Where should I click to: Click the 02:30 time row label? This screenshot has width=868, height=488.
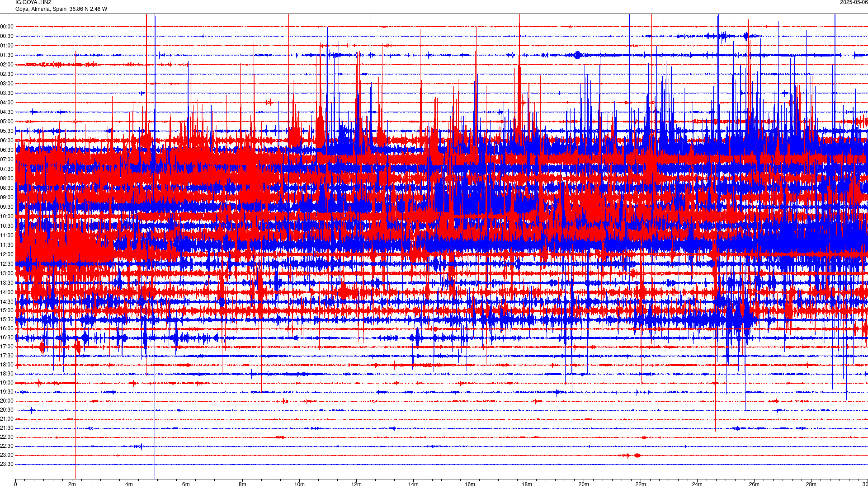(x=7, y=74)
